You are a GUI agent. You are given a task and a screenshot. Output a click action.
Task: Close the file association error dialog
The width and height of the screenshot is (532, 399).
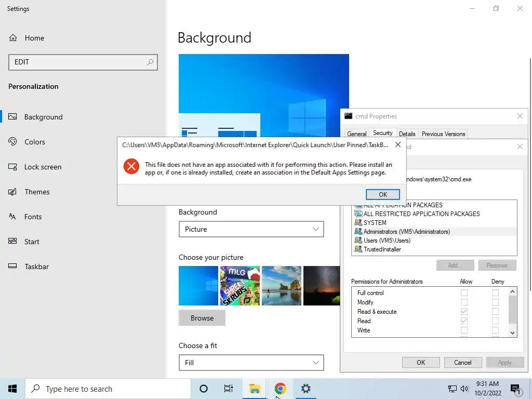point(398,145)
